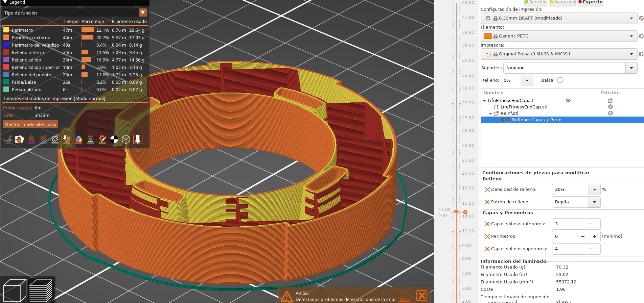Open the Patrón de relleno dropdown

coord(594,202)
